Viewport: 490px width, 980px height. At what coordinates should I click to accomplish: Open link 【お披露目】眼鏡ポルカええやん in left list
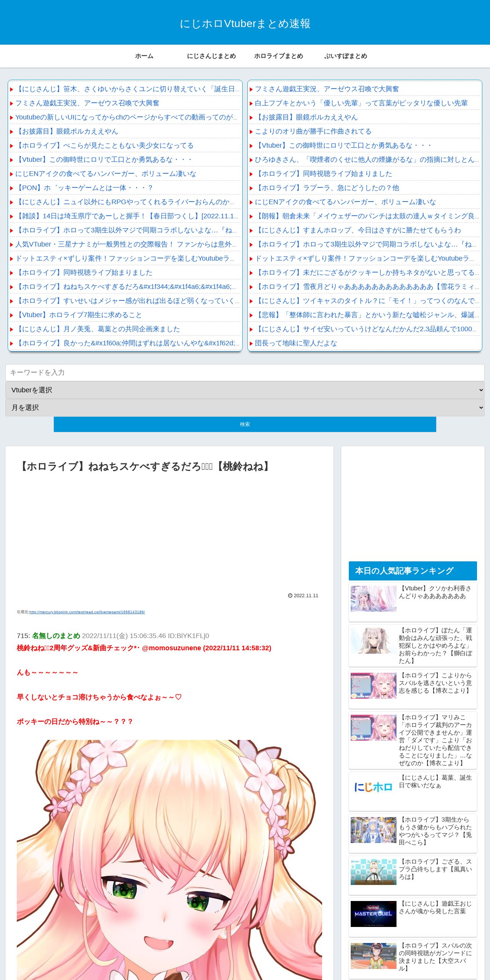67,131
